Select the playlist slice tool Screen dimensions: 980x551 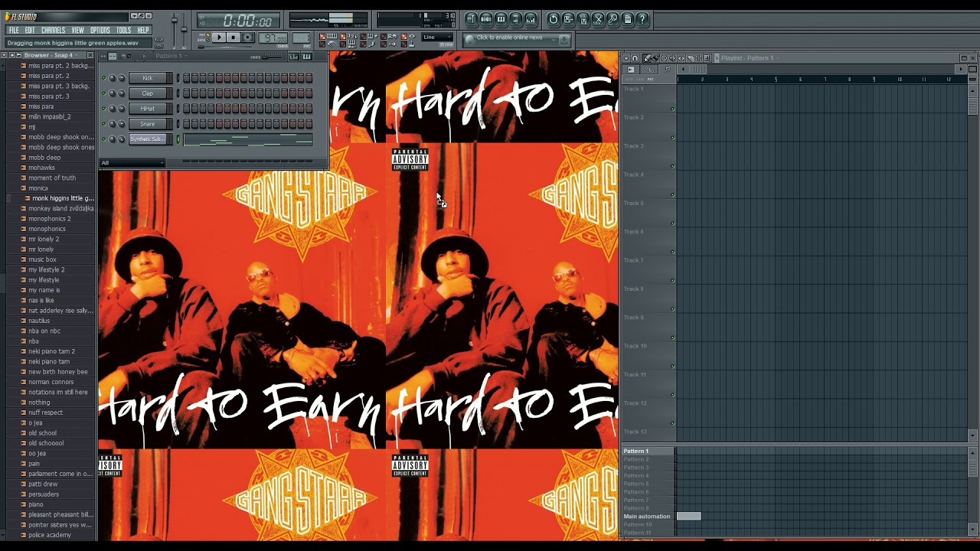click(690, 58)
